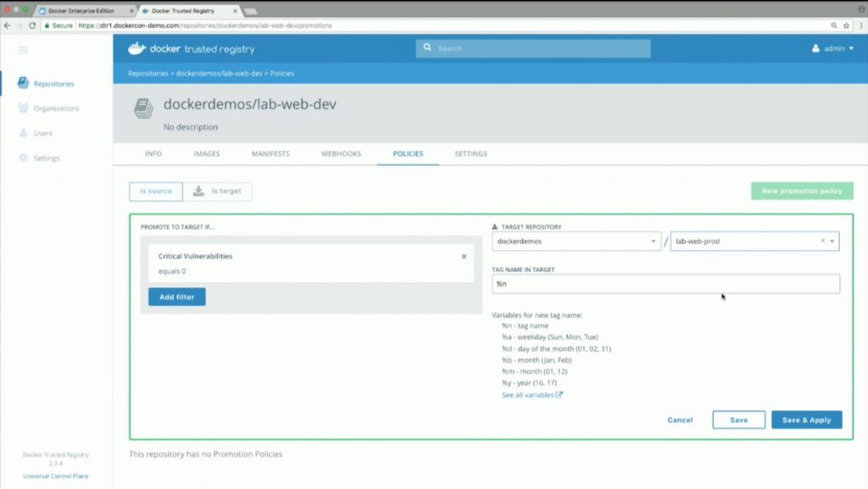Viewport: 868px width, 489px height.
Task: Click the repository stack icon
Action: (x=143, y=108)
